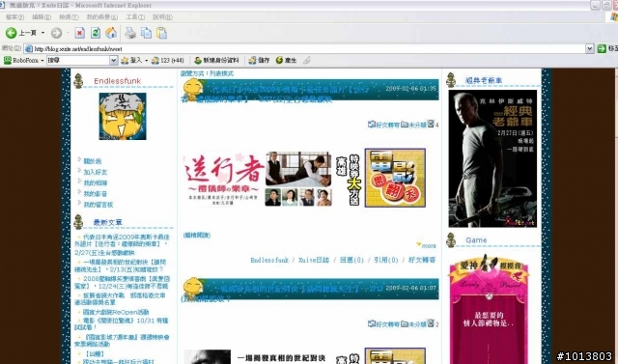
Task: Click 未分類 folder link under the 01:07 post title
Action: pyautogui.click(x=414, y=323)
